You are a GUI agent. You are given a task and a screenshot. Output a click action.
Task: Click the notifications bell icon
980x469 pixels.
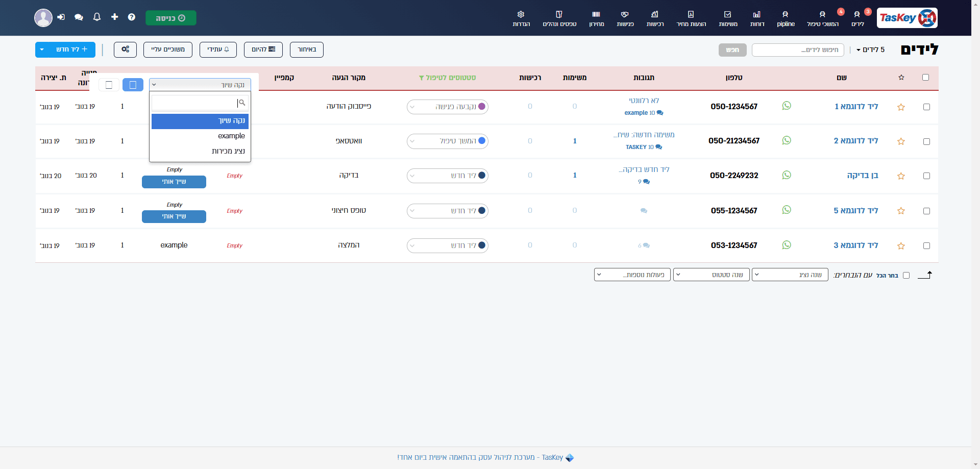97,17
